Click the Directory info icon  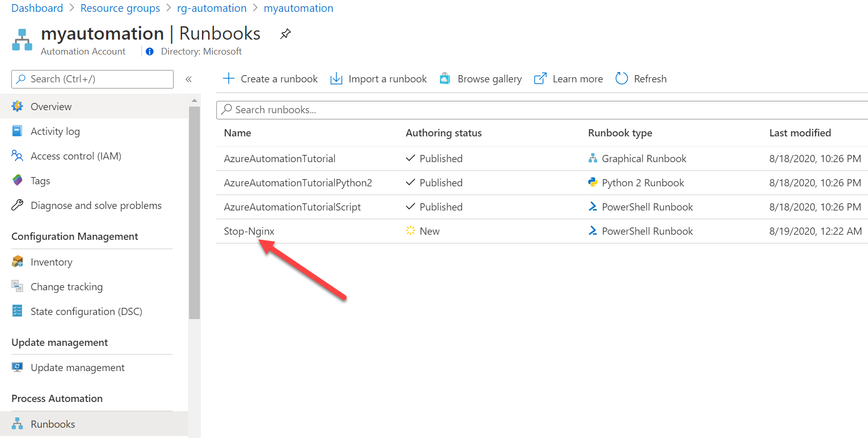click(150, 51)
